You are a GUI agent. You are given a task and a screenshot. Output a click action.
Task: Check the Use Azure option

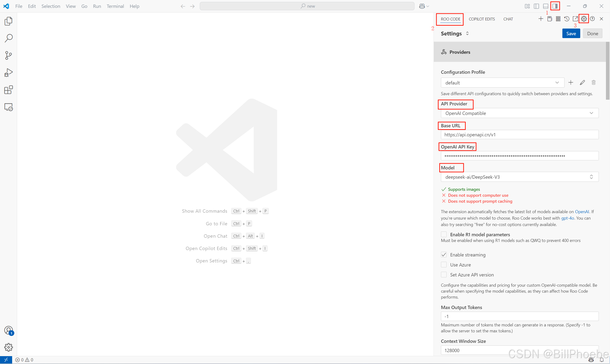coord(444,265)
